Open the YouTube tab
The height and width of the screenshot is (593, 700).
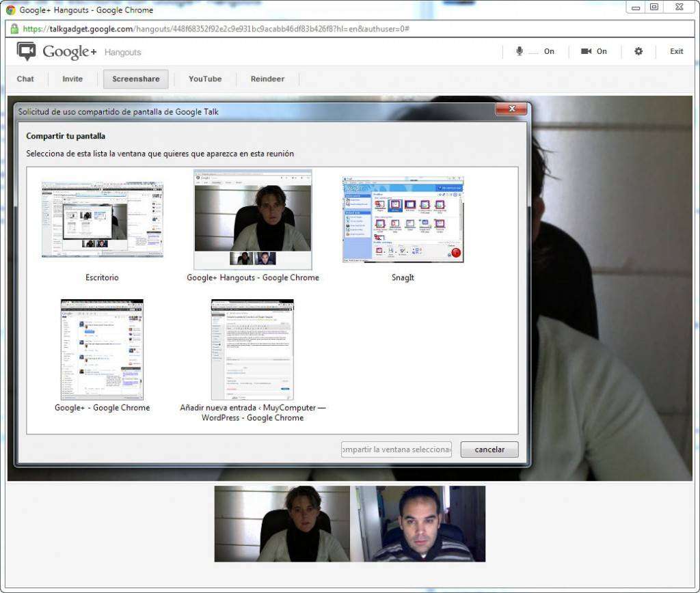click(205, 79)
